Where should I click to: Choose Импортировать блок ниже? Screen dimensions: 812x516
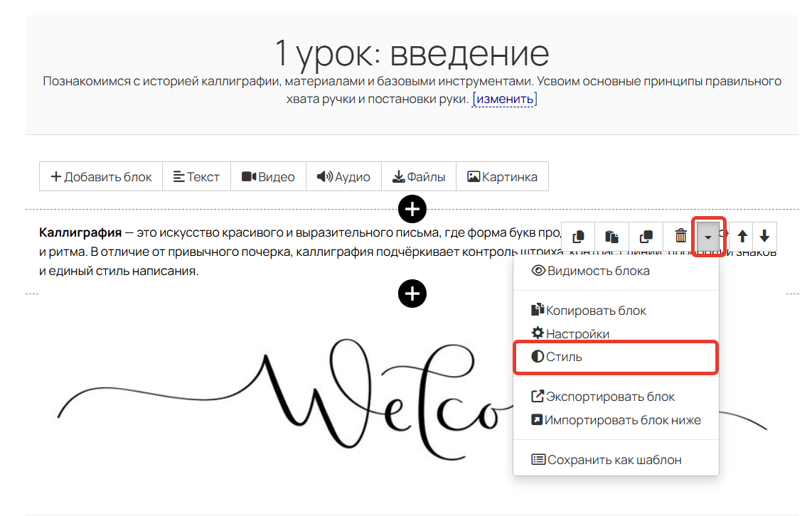pyautogui.click(x=616, y=420)
